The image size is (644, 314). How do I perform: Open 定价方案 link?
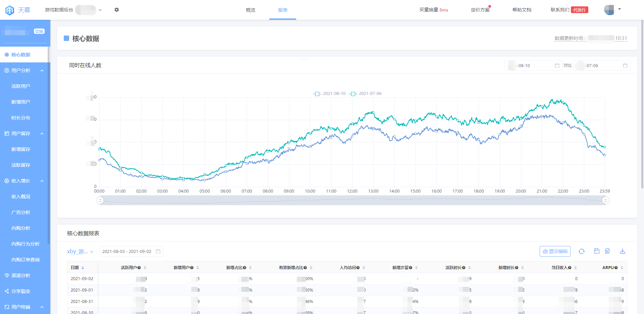(480, 10)
